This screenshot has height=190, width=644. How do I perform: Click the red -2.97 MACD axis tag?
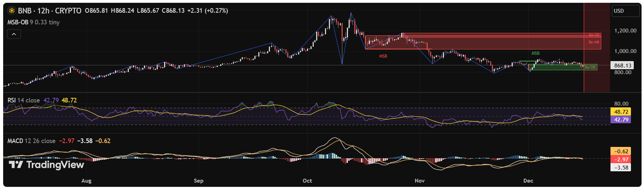(621, 160)
